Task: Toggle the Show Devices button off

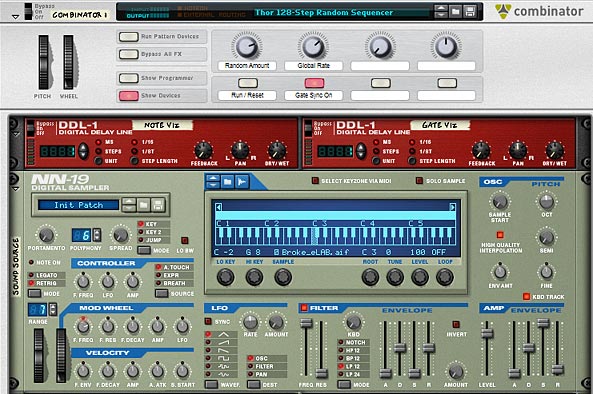Action: 128,96
